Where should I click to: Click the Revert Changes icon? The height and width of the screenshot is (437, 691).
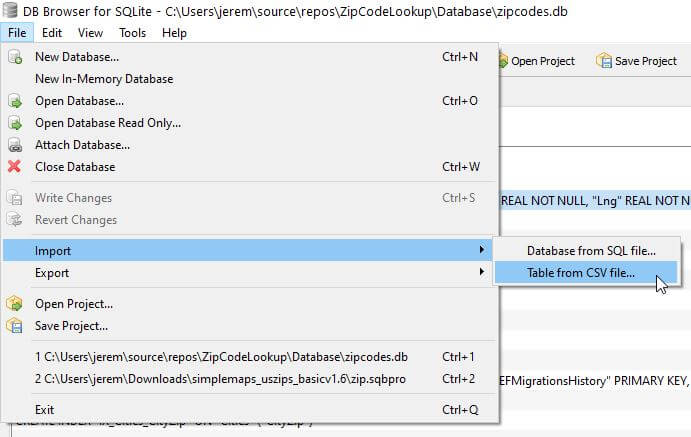[15, 220]
